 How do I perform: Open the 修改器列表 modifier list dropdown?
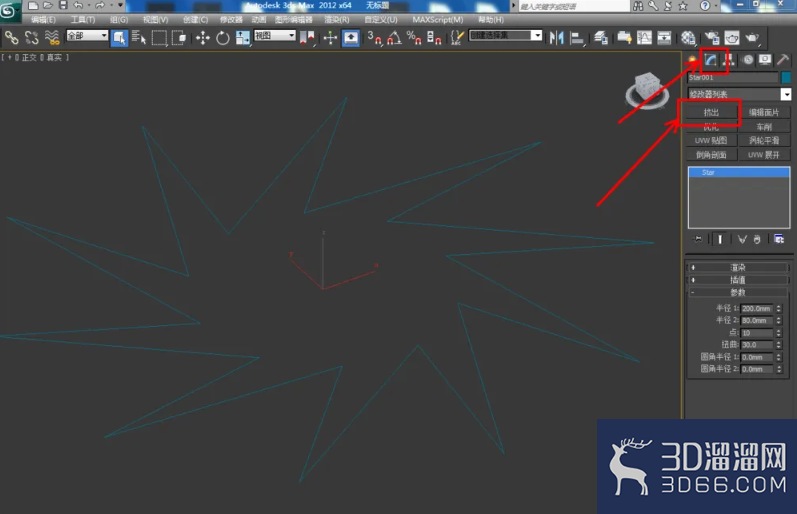tap(740, 94)
